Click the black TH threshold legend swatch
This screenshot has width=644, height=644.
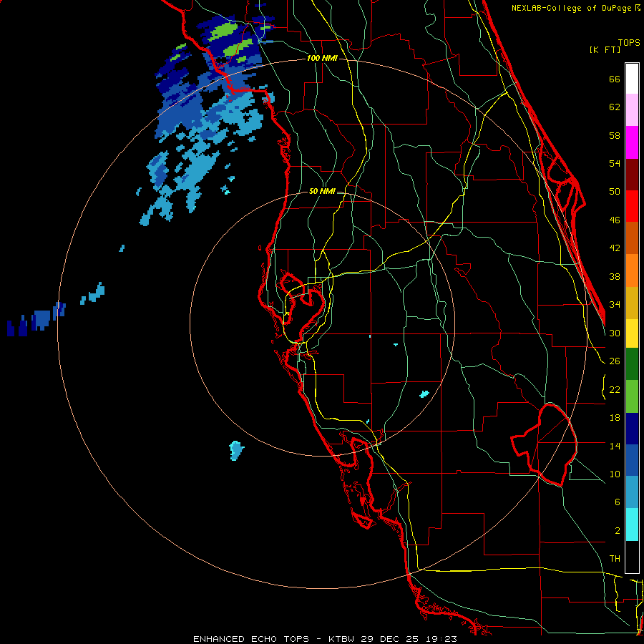coord(632,557)
